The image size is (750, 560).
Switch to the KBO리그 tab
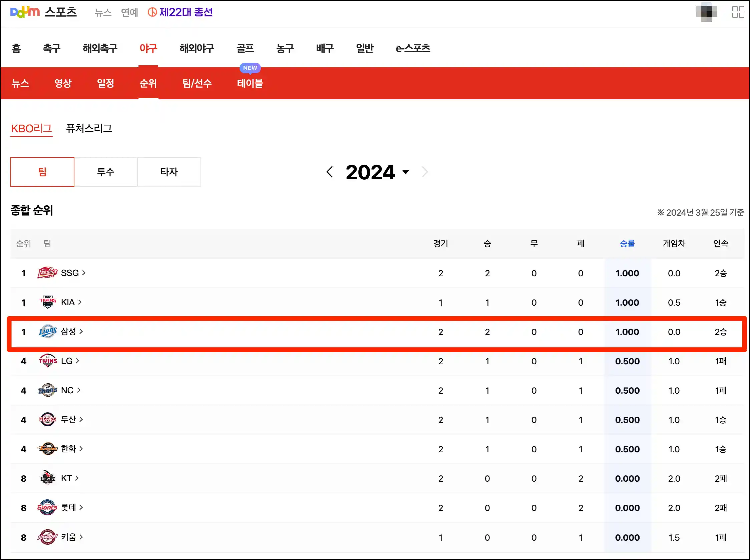tap(31, 128)
